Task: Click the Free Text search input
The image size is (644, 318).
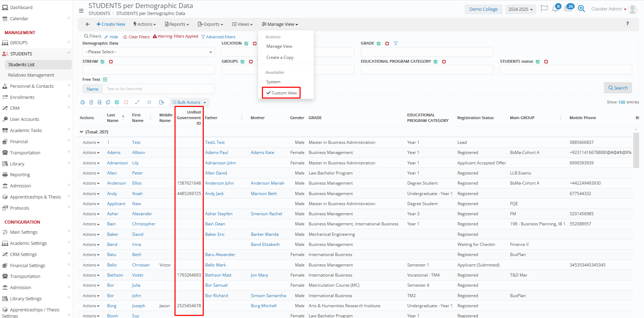Action: (158, 89)
